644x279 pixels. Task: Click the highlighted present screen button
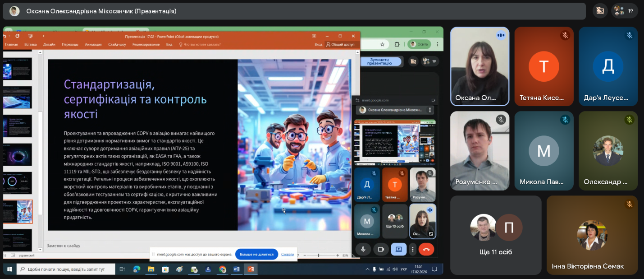coord(398,249)
